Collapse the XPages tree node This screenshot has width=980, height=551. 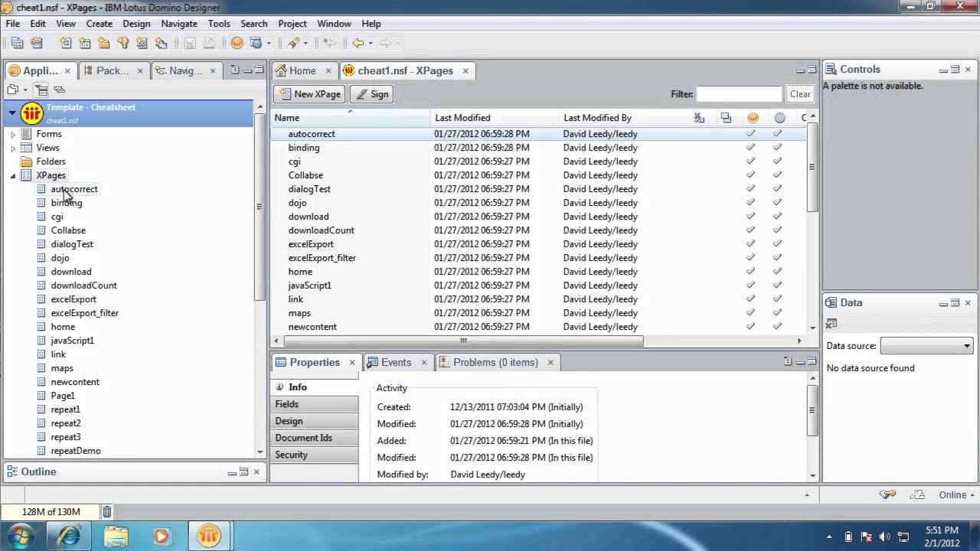click(x=13, y=176)
